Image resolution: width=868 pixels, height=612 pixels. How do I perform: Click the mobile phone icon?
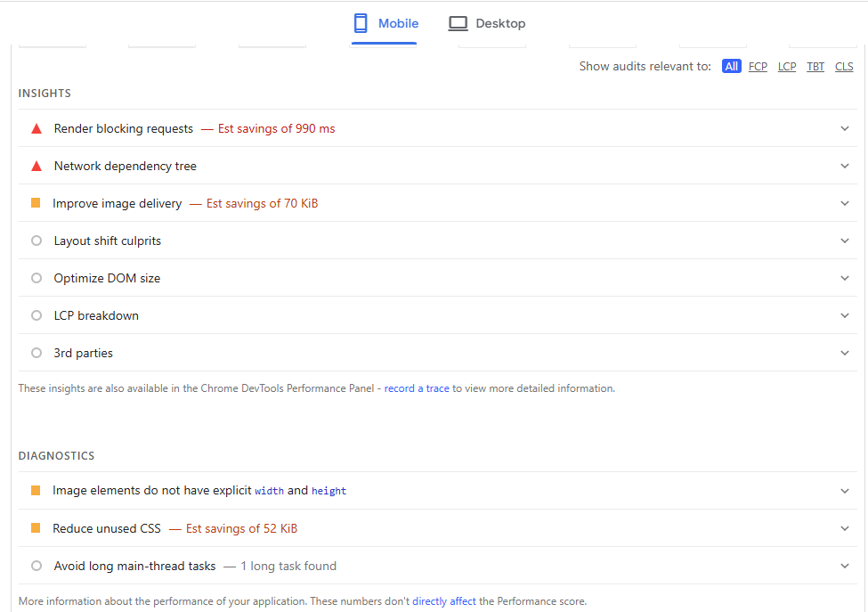point(361,23)
